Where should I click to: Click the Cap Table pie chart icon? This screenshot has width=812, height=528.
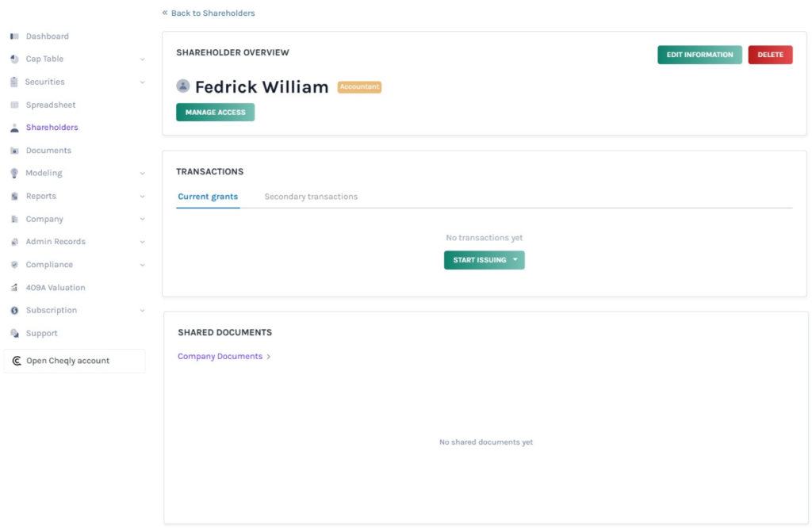[14, 59]
